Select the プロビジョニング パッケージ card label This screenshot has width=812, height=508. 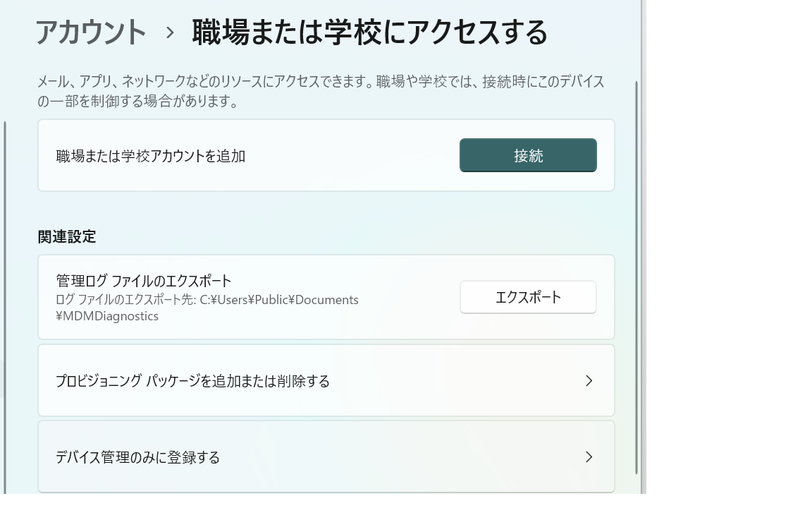(x=192, y=380)
